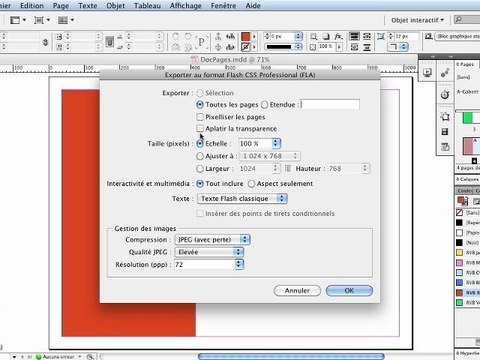Select Tout inclure radio button

200,184
